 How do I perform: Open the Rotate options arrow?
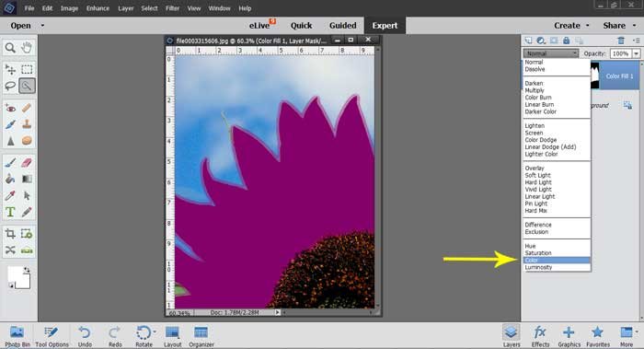point(155,332)
